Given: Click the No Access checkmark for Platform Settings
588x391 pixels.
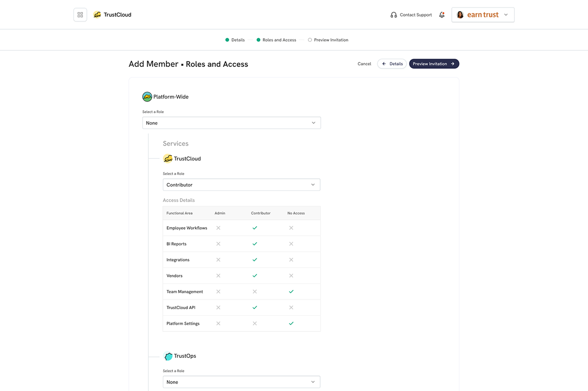Looking at the screenshot, I should 291,324.
